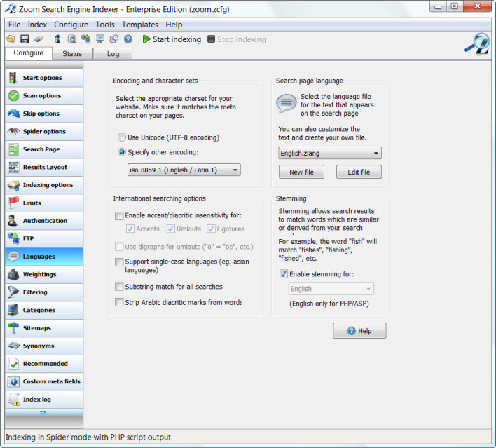Click the New file button

coord(301,172)
